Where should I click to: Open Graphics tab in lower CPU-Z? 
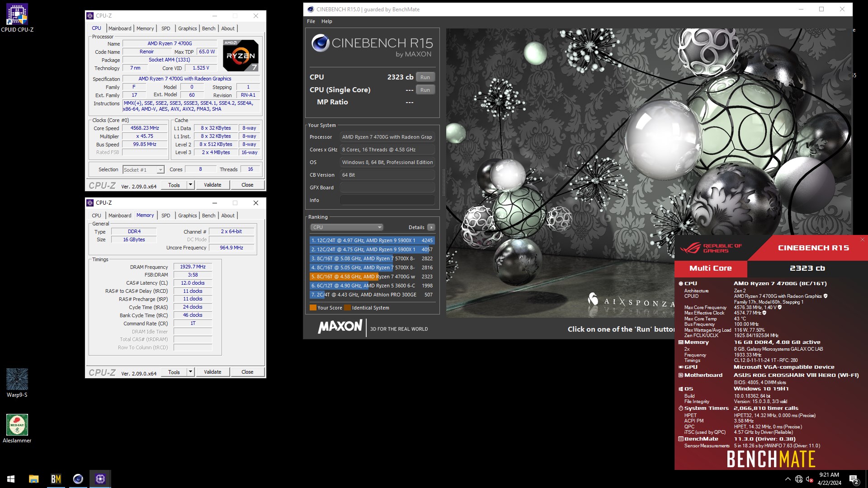click(187, 216)
